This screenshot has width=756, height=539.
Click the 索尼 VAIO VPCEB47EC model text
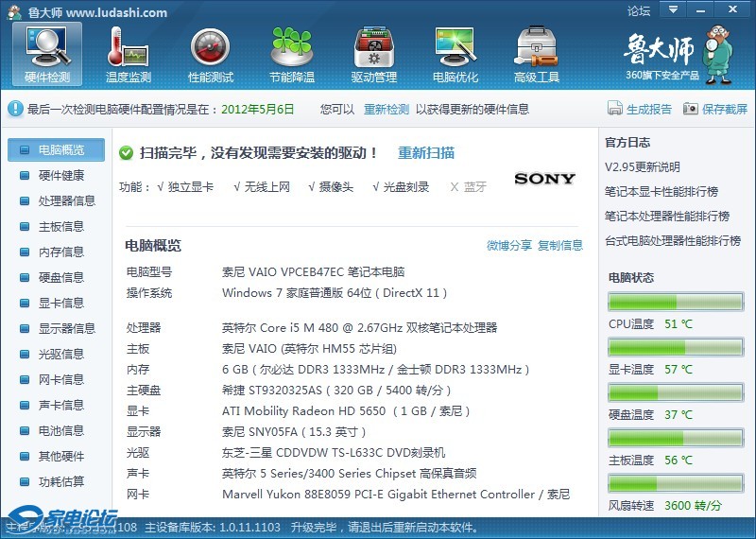click(314, 271)
